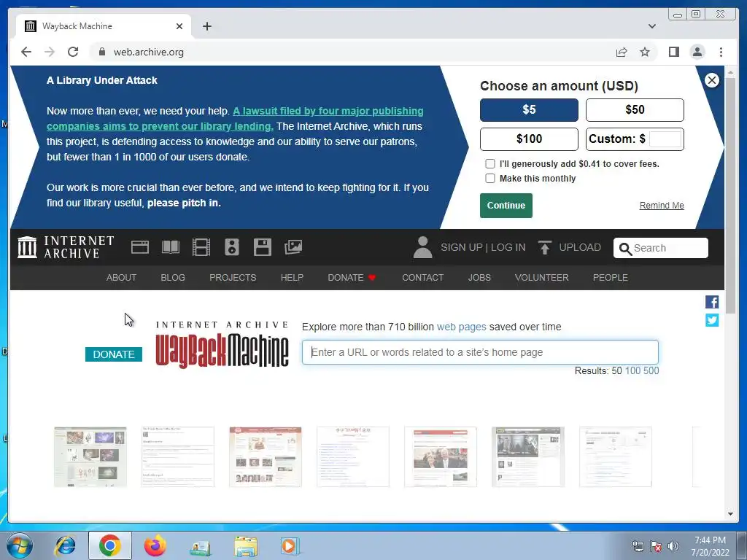Open the DONATE menu item
This screenshot has height=560, width=747.
pos(352,278)
